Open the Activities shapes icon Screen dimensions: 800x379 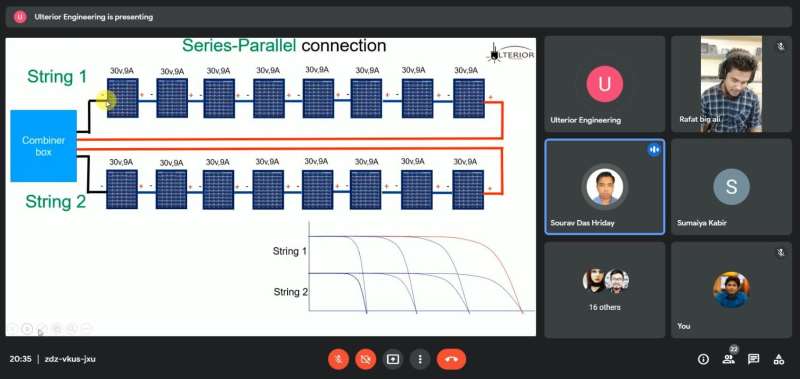(x=779, y=359)
